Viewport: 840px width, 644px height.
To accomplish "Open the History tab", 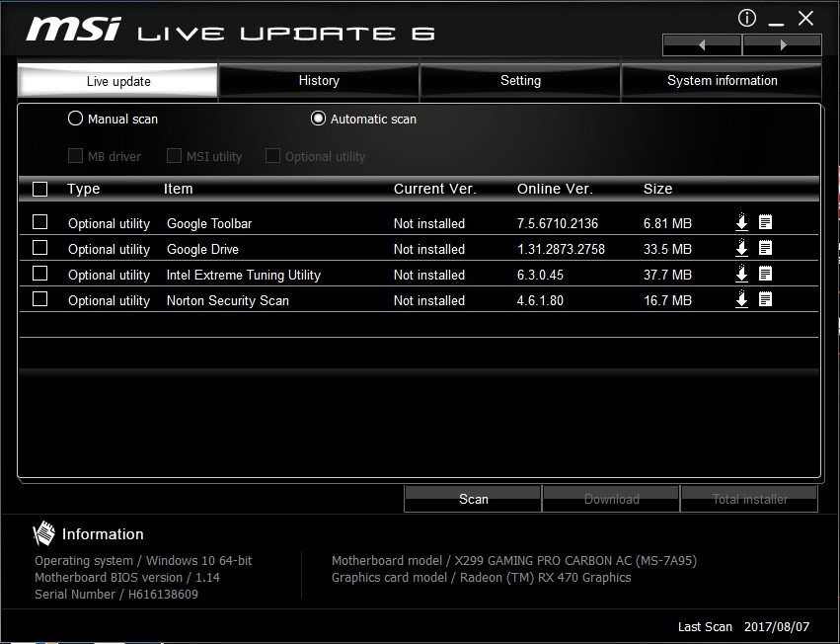I will 319,80.
